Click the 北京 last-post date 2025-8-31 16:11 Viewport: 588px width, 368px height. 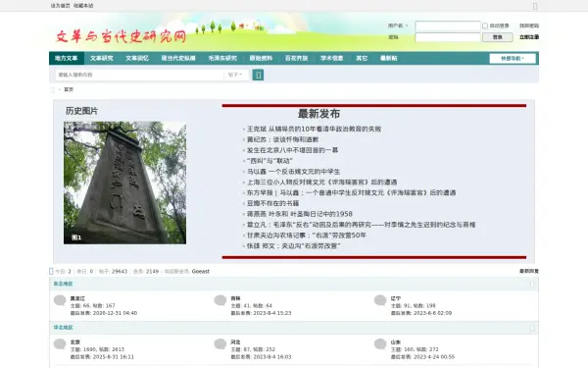click(x=114, y=357)
